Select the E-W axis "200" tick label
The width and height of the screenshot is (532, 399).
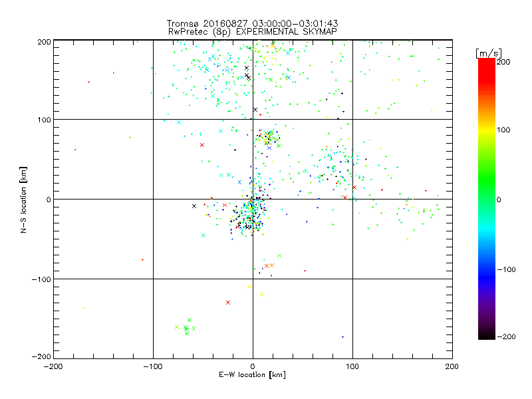pyautogui.click(x=452, y=366)
